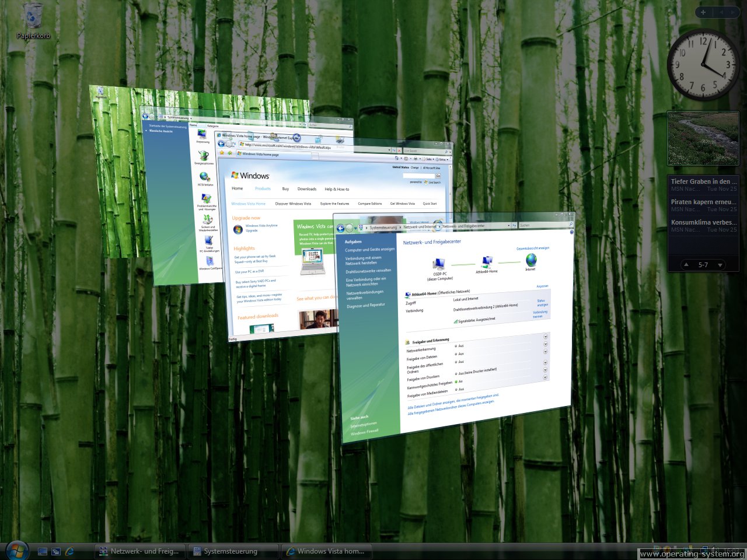Click Suchen field in Freigabecenter window
Image resolution: width=747 pixels, height=560 pixels.
click(546, 225)
